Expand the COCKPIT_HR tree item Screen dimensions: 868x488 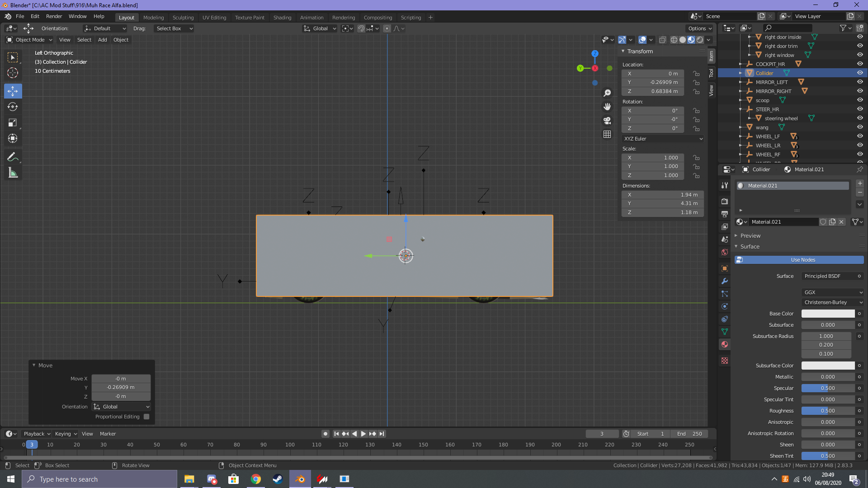tap(741, 64)
